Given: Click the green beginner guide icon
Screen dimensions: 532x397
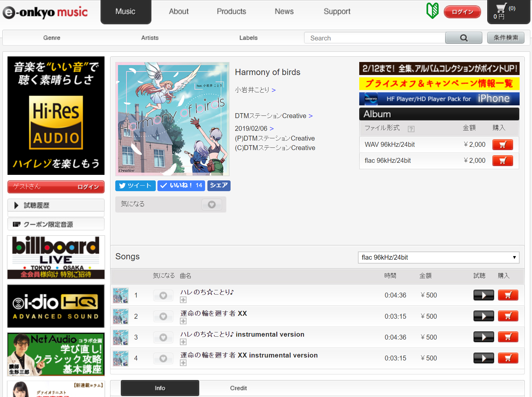Looking at the screenshot, I should 432,11.
